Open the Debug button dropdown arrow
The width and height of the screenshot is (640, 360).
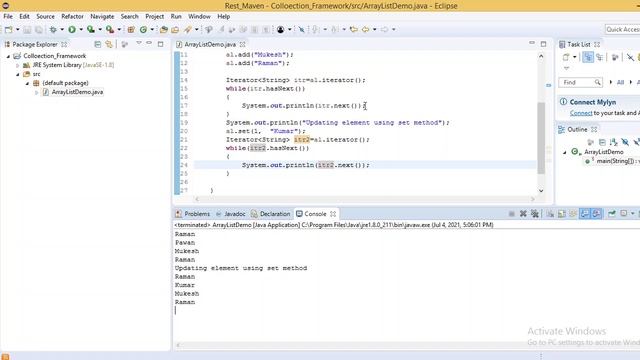coord(62,29)
